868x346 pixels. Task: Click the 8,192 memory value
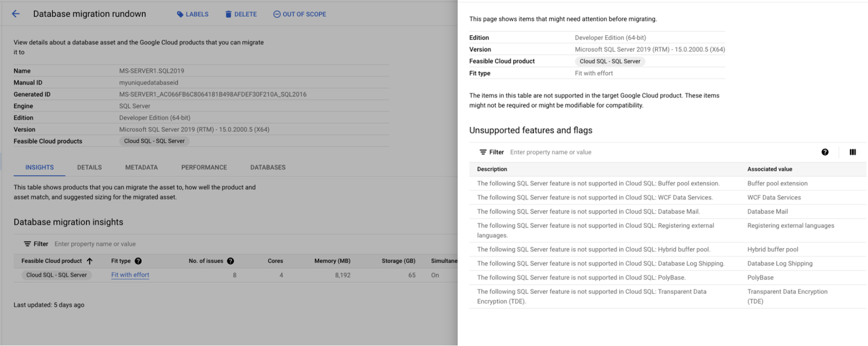(343, 275)
